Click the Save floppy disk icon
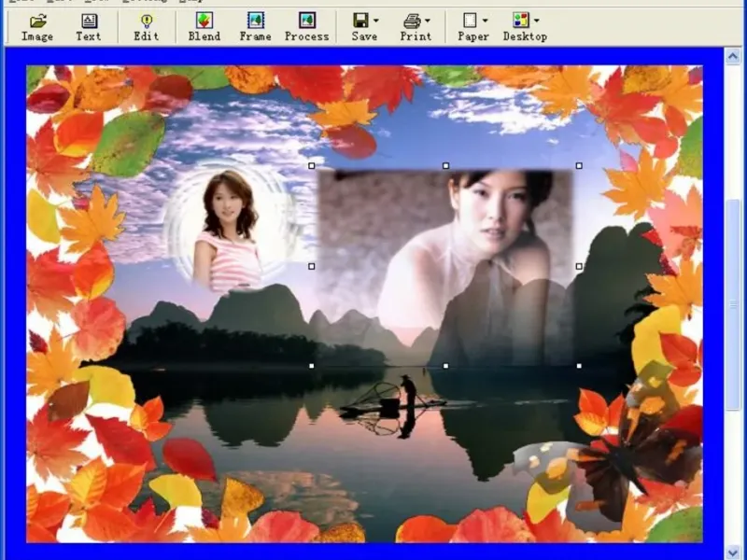Viewport: 747px width, 560px height. (360, 20)
